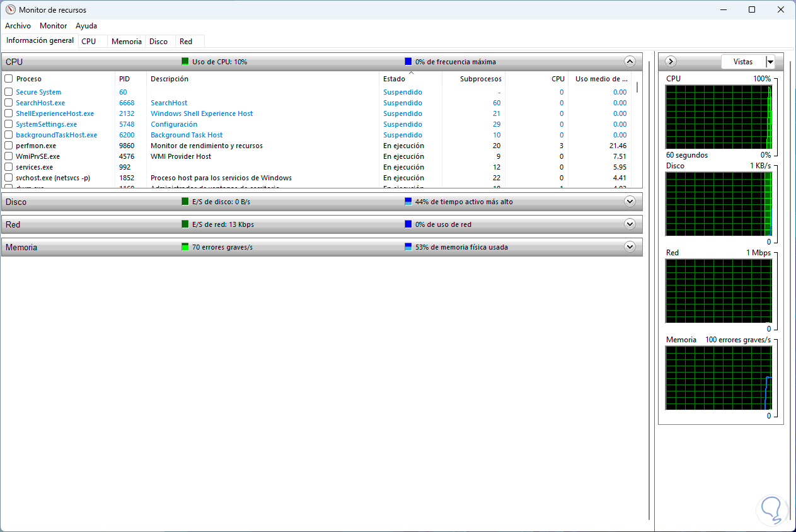Switch to the Disco tab
The height and width of the screenshot is (532, 796).
coord(159,41)
